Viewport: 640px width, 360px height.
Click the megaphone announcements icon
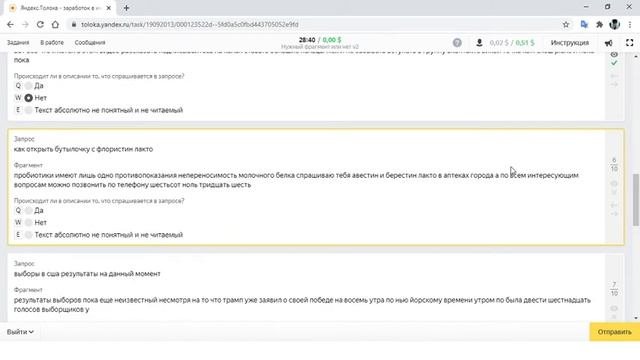click(x=608, y=43)
